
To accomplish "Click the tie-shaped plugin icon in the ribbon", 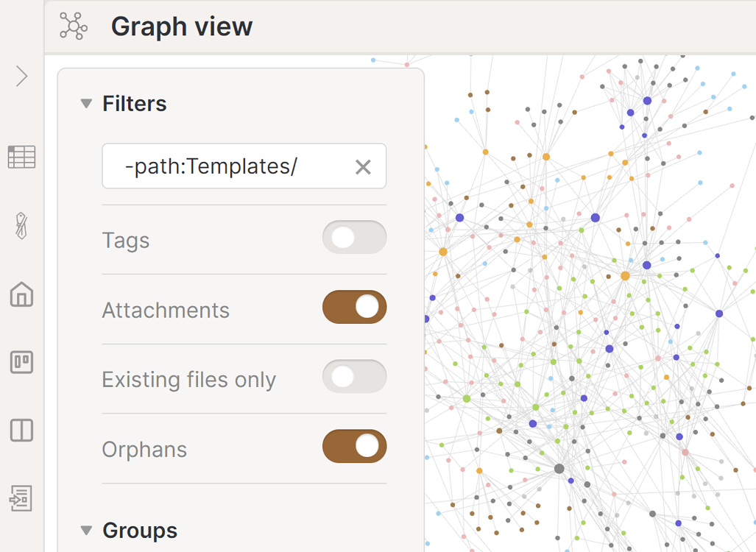I will point(21,225).
